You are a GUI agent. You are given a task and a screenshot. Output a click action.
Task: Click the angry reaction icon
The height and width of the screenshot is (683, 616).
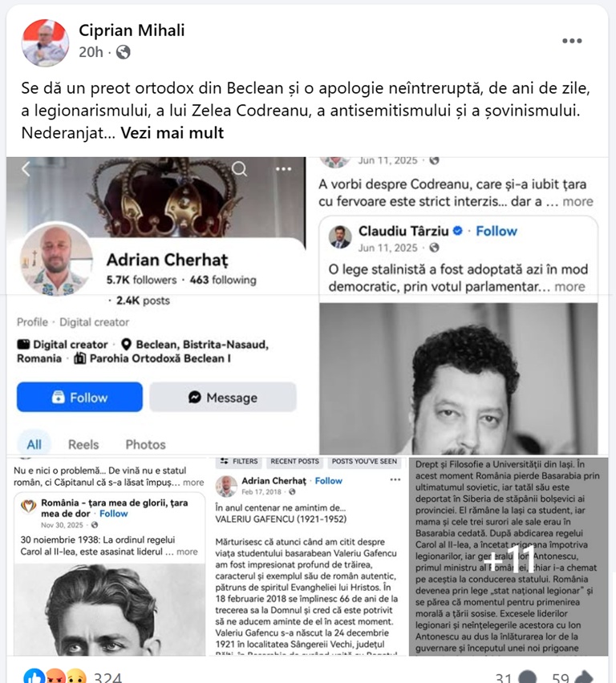(x=55, y=677)
